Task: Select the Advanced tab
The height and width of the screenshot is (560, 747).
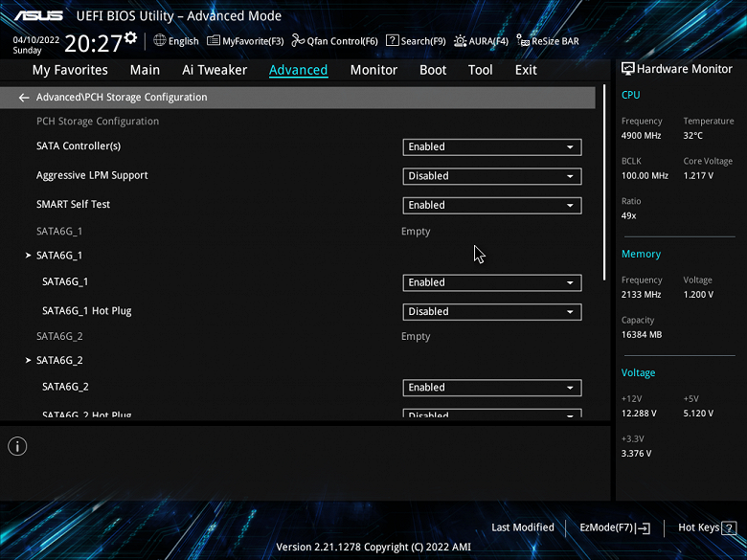Action: click(298, 70)
